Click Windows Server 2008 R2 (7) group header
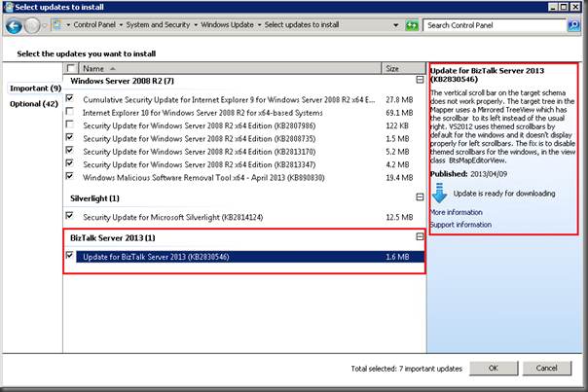Screen dimensions: 588x392 coord(122,81)
